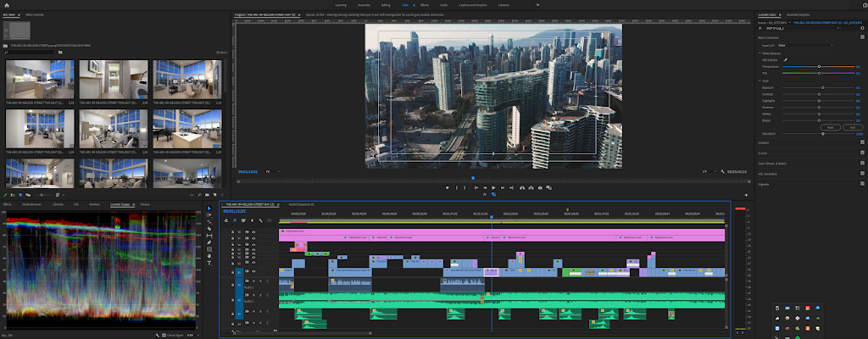Open the Color workspace menu icon
The height and width of the screenshot is (339, 868).
pos(414,5)
